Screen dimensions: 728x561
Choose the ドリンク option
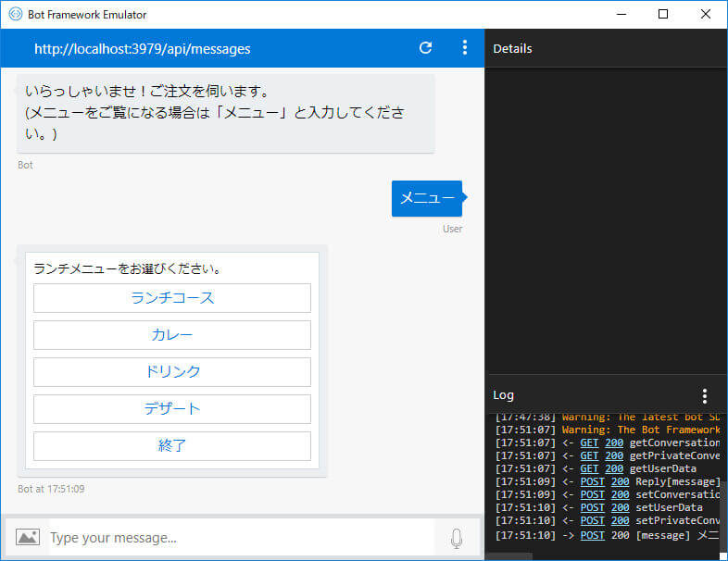[172, 371]
